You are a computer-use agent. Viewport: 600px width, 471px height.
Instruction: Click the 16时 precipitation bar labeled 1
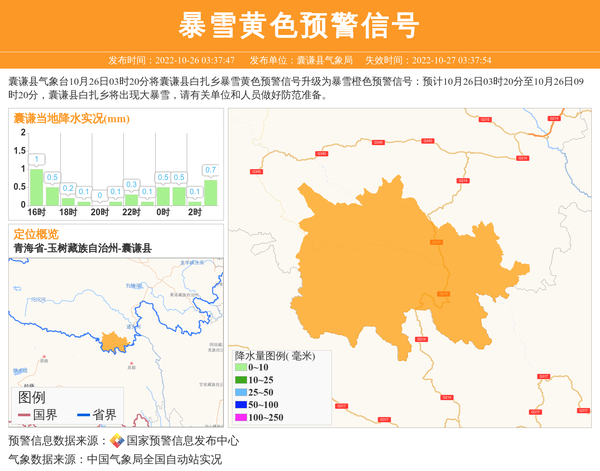pos(36,188)
